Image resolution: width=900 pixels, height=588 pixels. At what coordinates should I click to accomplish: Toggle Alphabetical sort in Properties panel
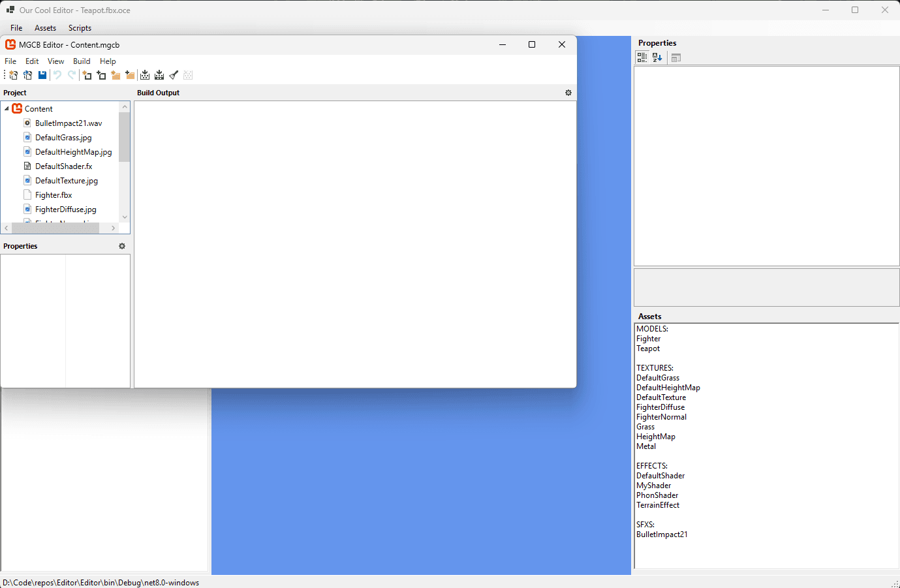pos(657,57)
